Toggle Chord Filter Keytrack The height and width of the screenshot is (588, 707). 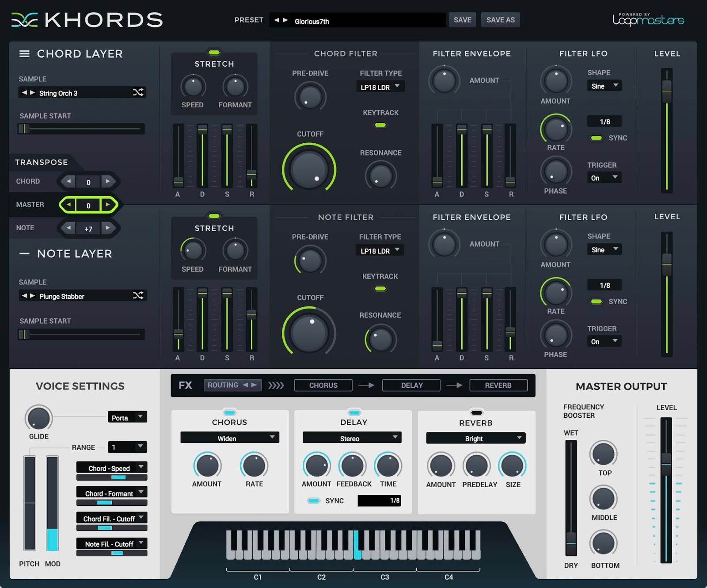pyautogui.click(x=380, y=125)
